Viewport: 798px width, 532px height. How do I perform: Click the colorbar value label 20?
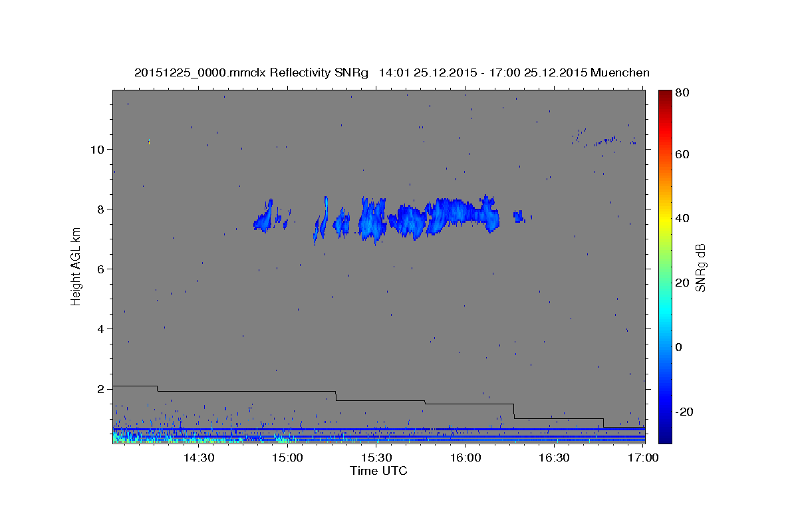(683, 283)
